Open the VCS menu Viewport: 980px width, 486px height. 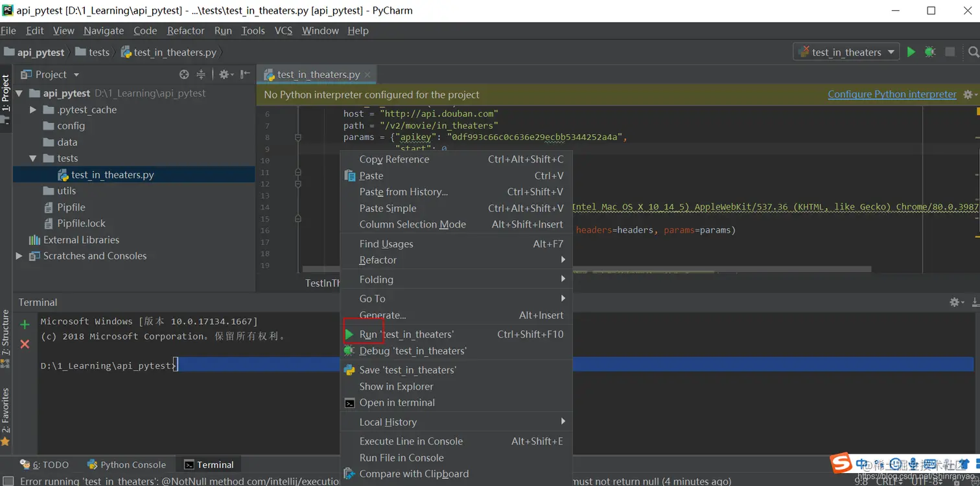pyautogui.click(x=283, y=30)
